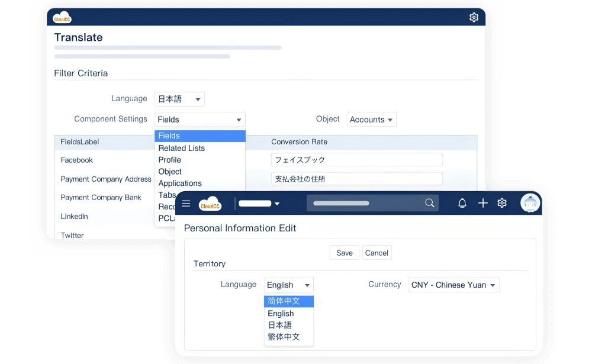This screenshot has width=592, height=364.
Task: Click the フェイスブック translation input field
Action: 357,160
